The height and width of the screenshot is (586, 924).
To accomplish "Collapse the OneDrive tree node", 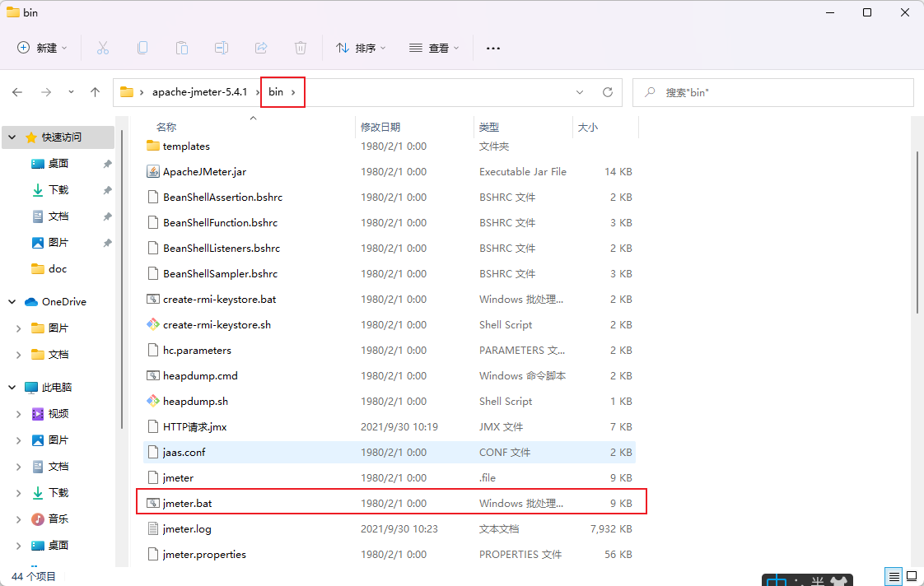I will 12,301.
